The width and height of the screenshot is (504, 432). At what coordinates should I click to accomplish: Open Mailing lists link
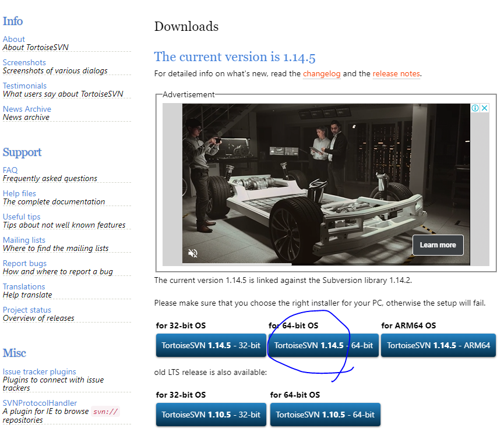click(24, 240)
